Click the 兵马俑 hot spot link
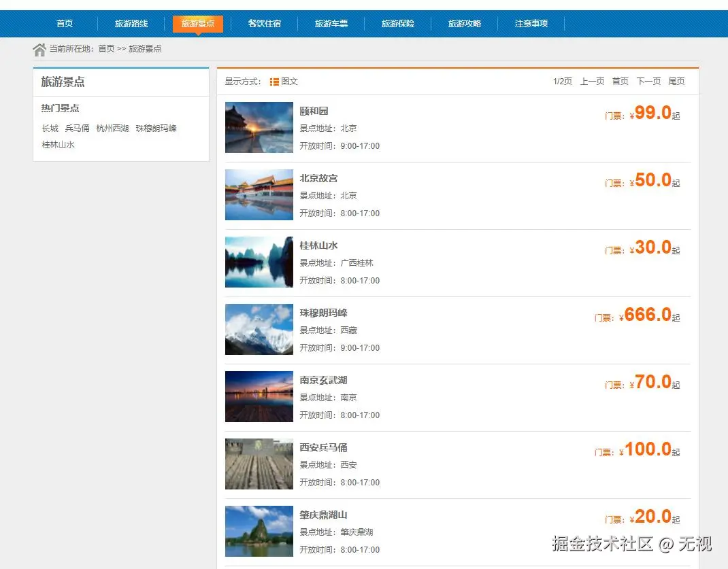 click(x=77, y=128)
